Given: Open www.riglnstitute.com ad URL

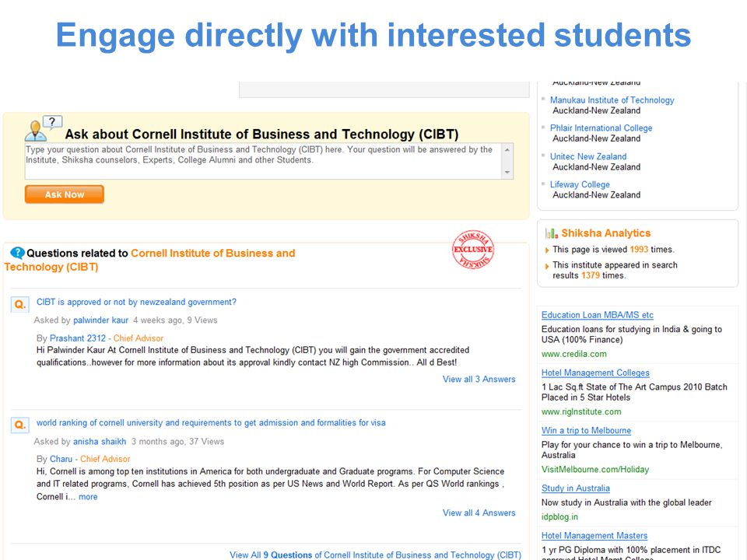Looking at the screenshot, I should 581,411.
